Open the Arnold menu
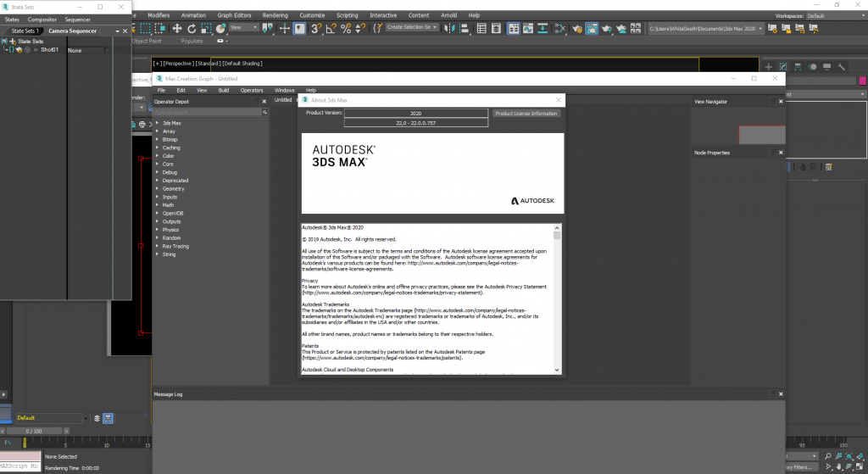 click(449, 15)
